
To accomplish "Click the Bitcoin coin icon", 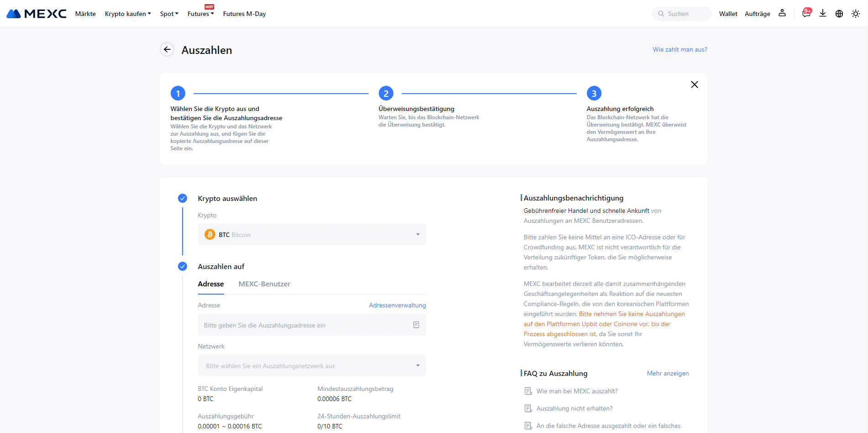I will coord(210,234).
